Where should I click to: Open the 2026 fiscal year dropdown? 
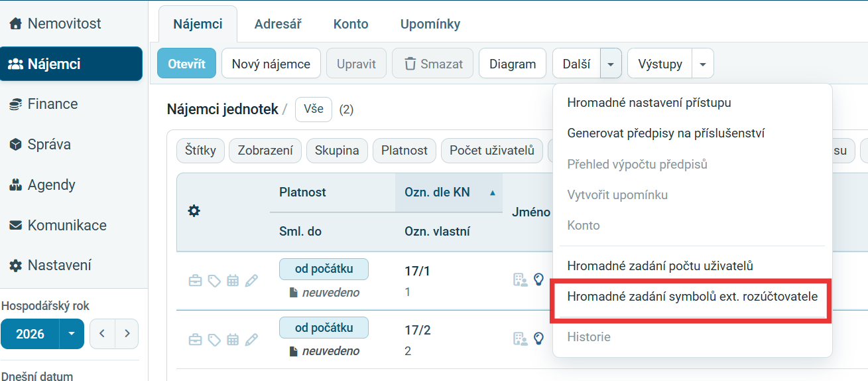point(71,334)
